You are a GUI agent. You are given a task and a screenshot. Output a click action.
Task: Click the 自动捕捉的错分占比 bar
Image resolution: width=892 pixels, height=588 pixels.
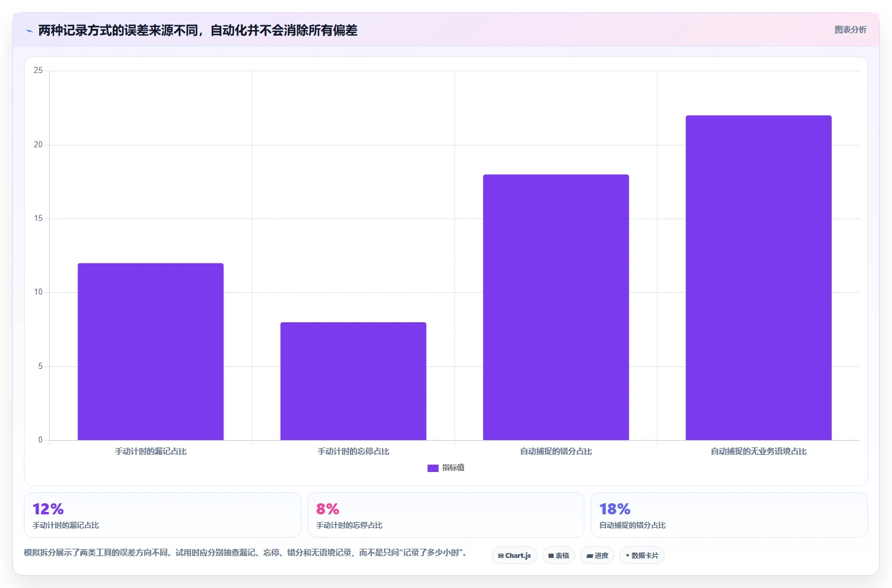pyautogui.click(x=556, y=307)
